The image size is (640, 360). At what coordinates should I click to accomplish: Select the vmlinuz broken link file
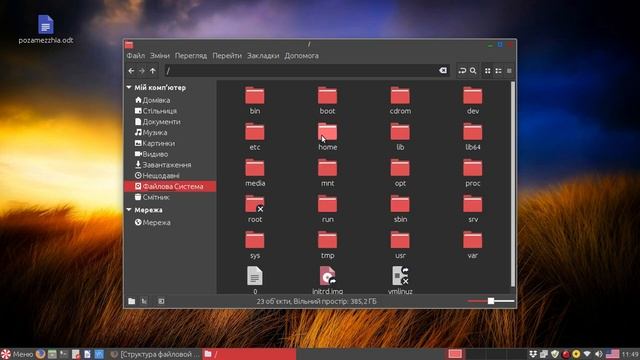coord(400,276)
